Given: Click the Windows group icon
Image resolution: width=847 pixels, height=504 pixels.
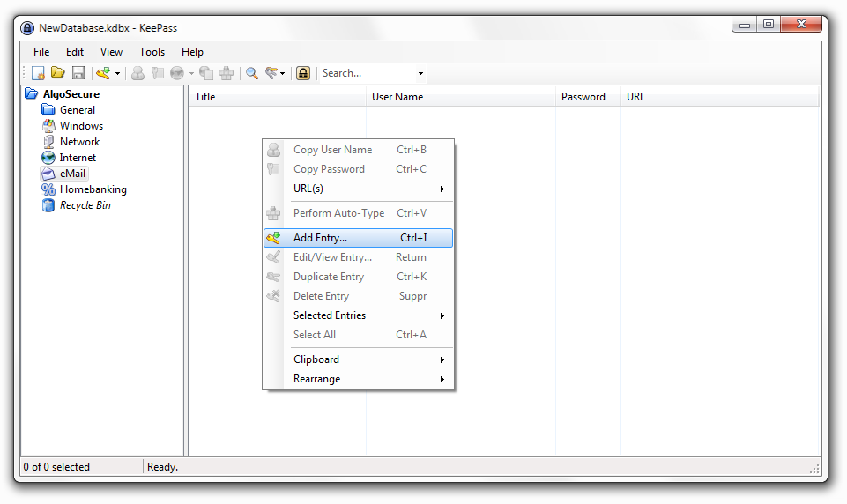Looking at the screenshot, I should (x=48, y=126).
